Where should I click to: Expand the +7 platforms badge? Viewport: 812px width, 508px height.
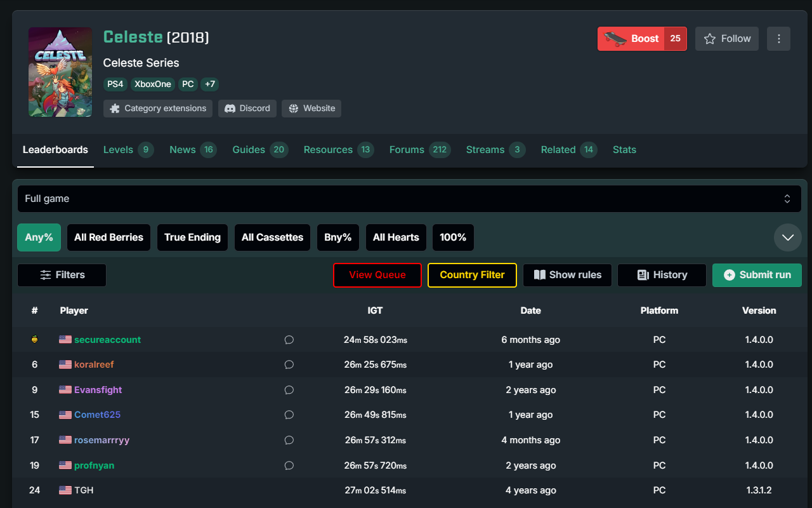coord(209,84)
